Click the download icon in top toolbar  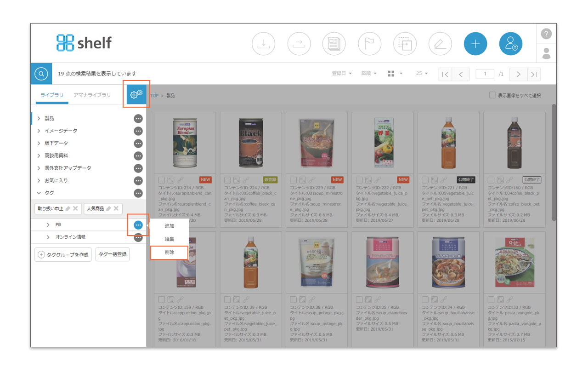click(263, 44)
